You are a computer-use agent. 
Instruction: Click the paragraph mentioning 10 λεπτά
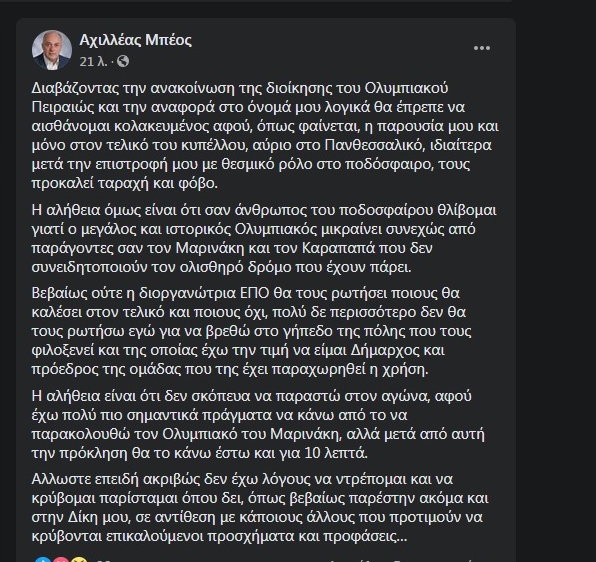[x=258, y=424]
